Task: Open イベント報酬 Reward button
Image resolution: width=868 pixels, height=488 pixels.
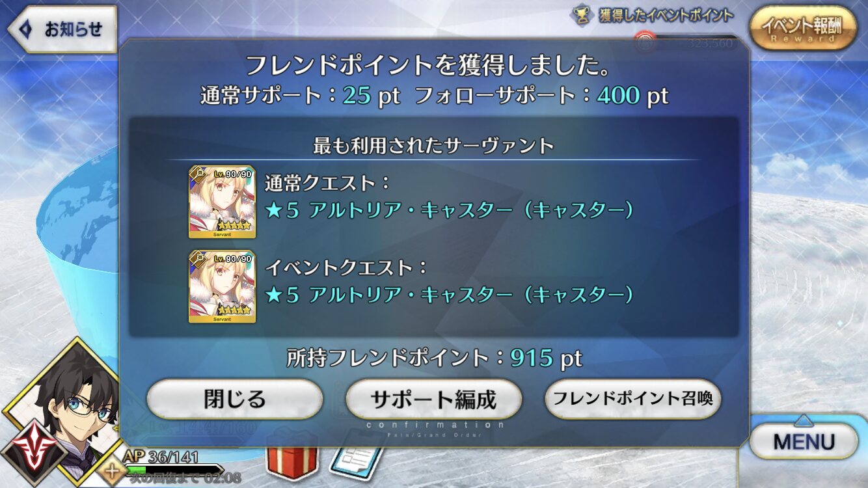Action: [x=802, y=27]
